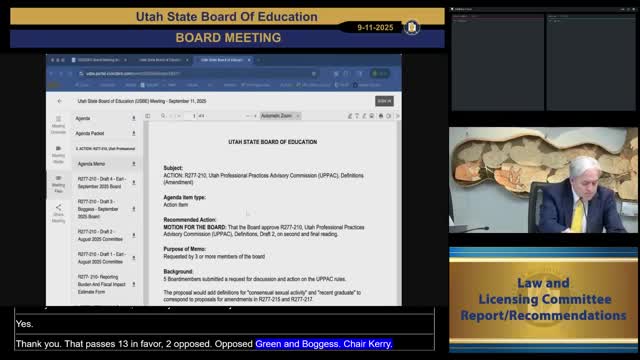Click the PDF search magnifier icon

pyautogui.click(x=163, y=116)
